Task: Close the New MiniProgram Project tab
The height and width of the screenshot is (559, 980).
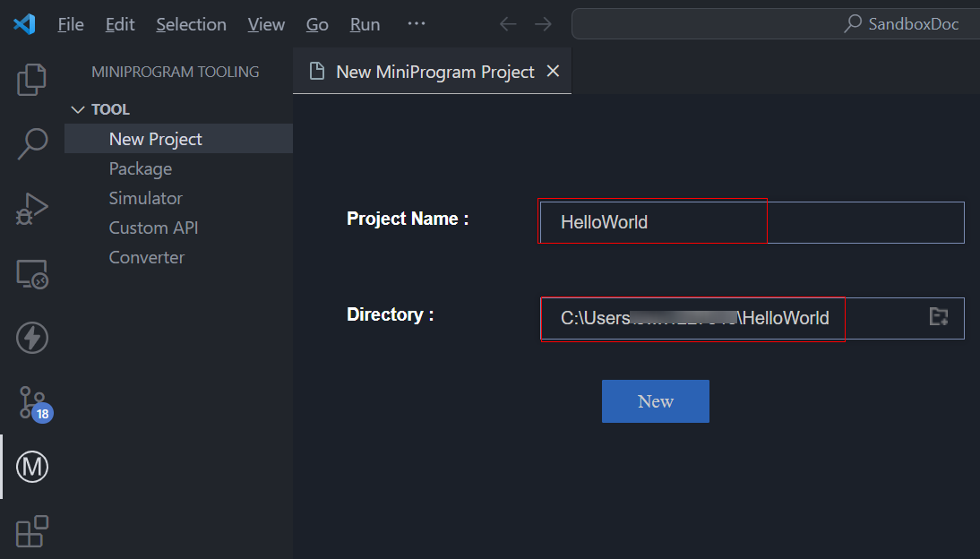Action: click(x=553, y=72)
